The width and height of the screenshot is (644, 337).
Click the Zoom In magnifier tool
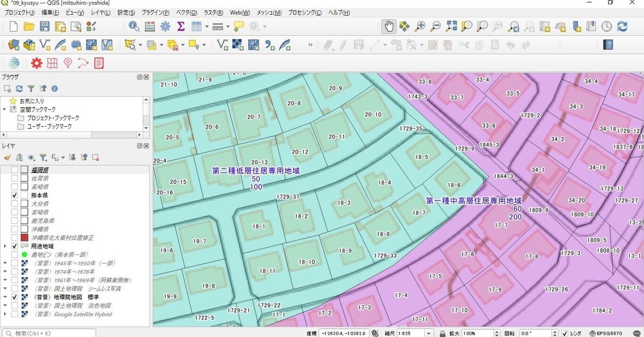[x=420, y=27]
